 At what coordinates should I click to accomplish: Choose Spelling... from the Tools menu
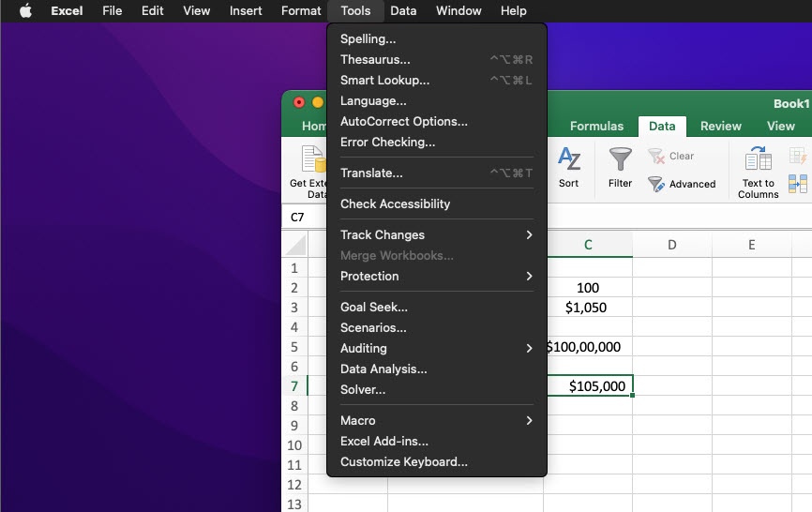tap(437, 38)
